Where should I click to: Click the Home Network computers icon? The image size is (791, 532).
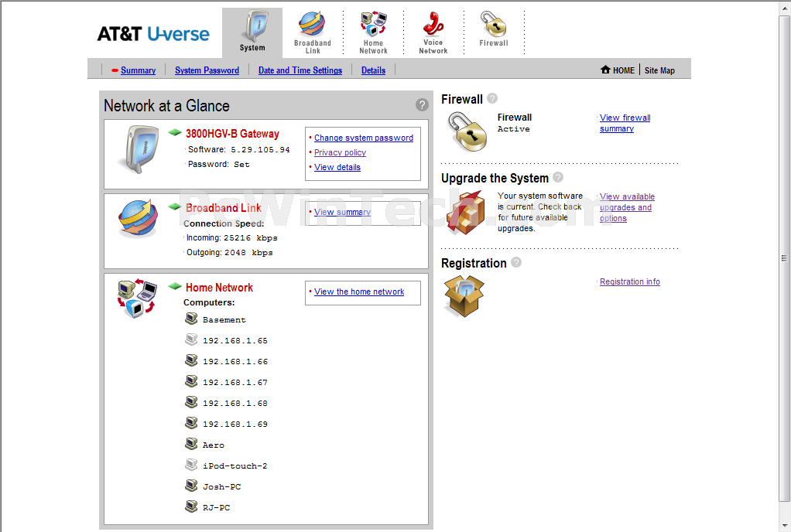pos(137,298)
